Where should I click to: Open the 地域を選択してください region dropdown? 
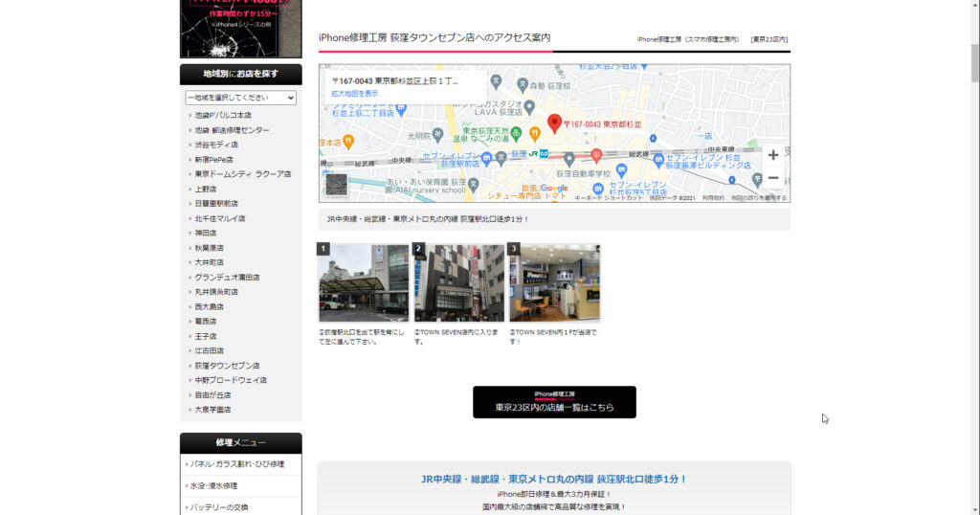click(x=240, y=98)
